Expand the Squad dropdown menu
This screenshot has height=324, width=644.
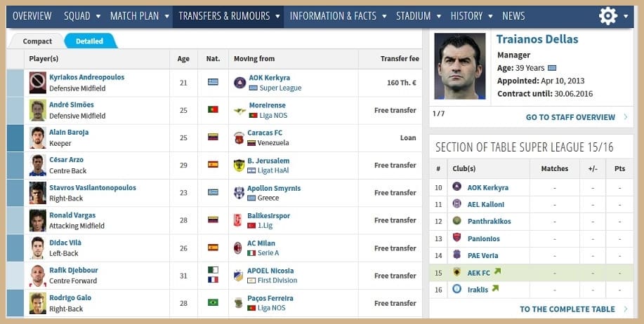(82, 16)
